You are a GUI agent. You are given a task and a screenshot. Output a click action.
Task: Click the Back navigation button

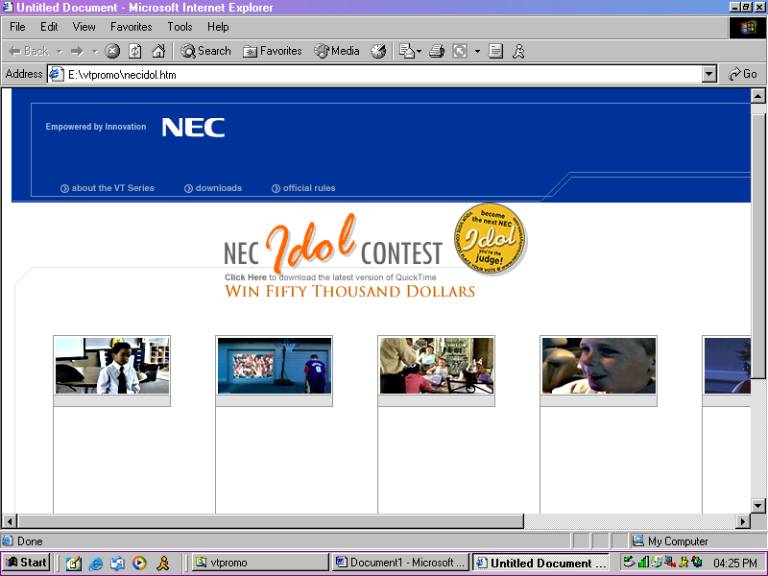(x=29, y=51)
